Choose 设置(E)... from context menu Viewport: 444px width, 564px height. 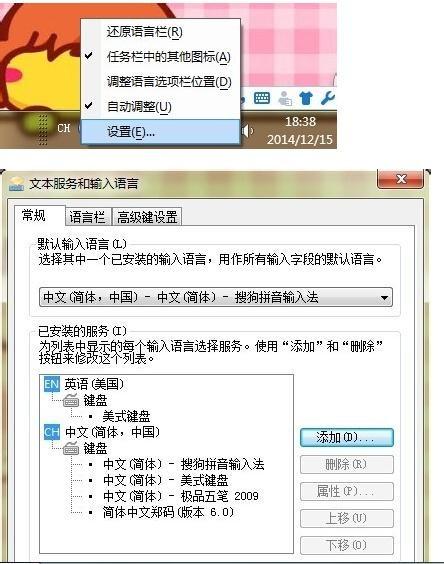coord(160,132)
